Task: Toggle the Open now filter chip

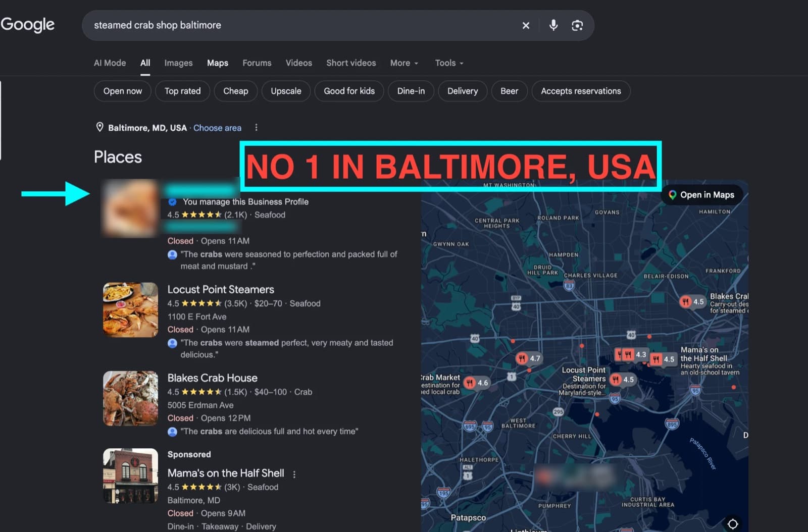Action: click(123, 91)
